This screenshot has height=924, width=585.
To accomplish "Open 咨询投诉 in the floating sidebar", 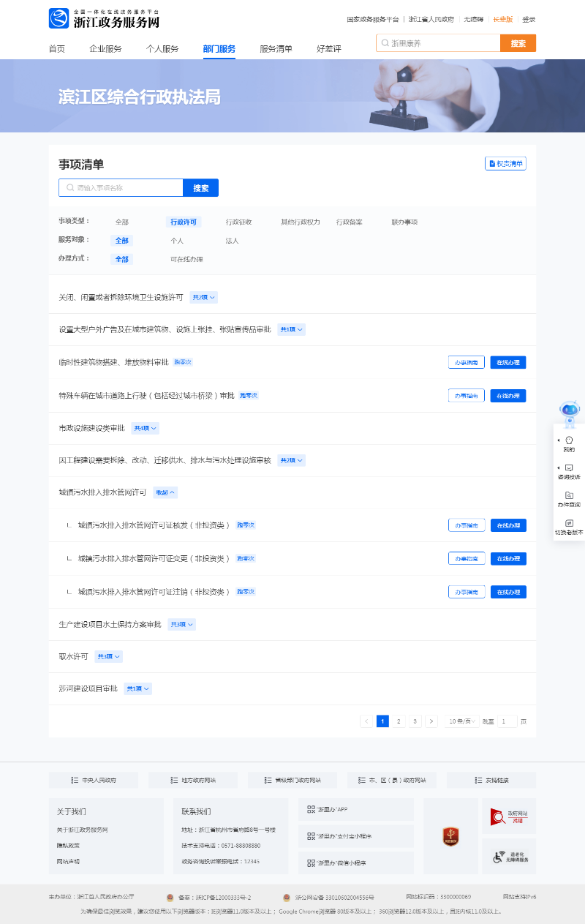I will click(x=569, y=471).
